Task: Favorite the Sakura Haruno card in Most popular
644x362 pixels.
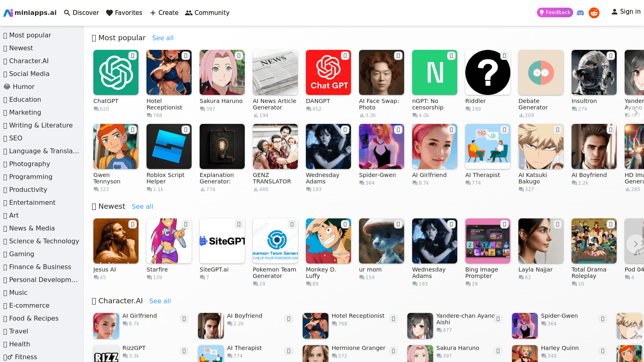Action: point(239,56)
